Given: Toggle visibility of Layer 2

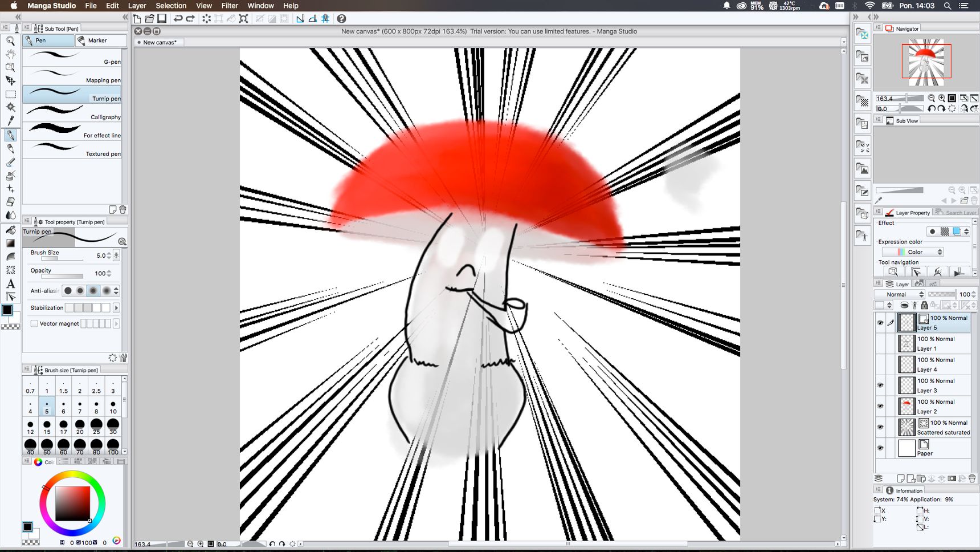Looking at the screenshot, I should (880, 407).
